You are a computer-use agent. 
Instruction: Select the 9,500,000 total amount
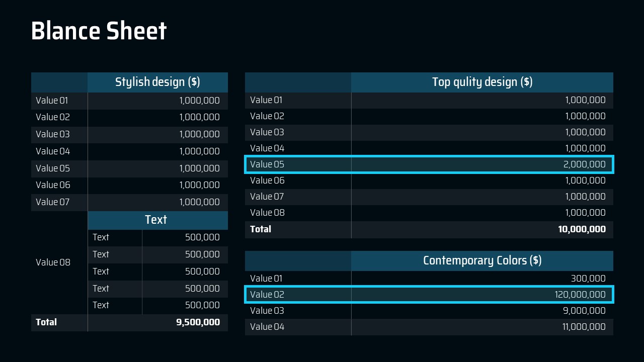(x=198, y=322)
